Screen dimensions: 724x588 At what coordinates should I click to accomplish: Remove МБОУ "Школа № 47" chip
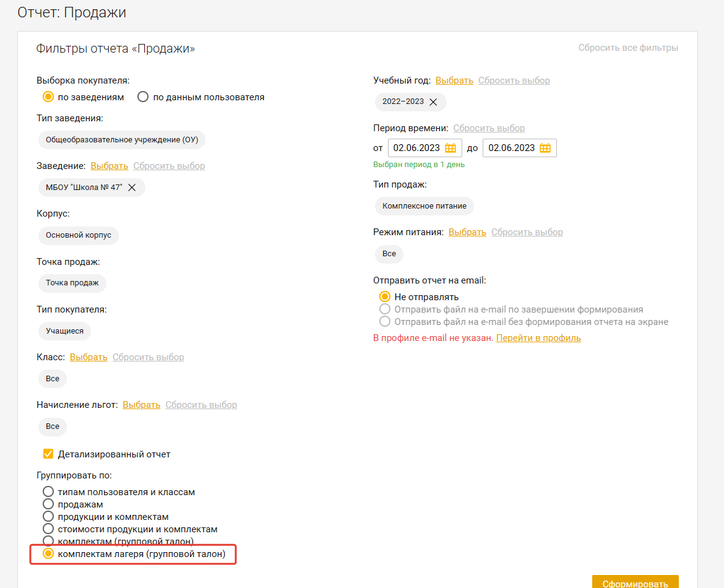click(x=132, y=188)
